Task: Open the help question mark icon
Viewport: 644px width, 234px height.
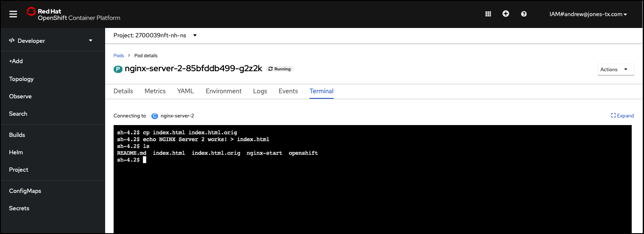Action: point(524,14)
